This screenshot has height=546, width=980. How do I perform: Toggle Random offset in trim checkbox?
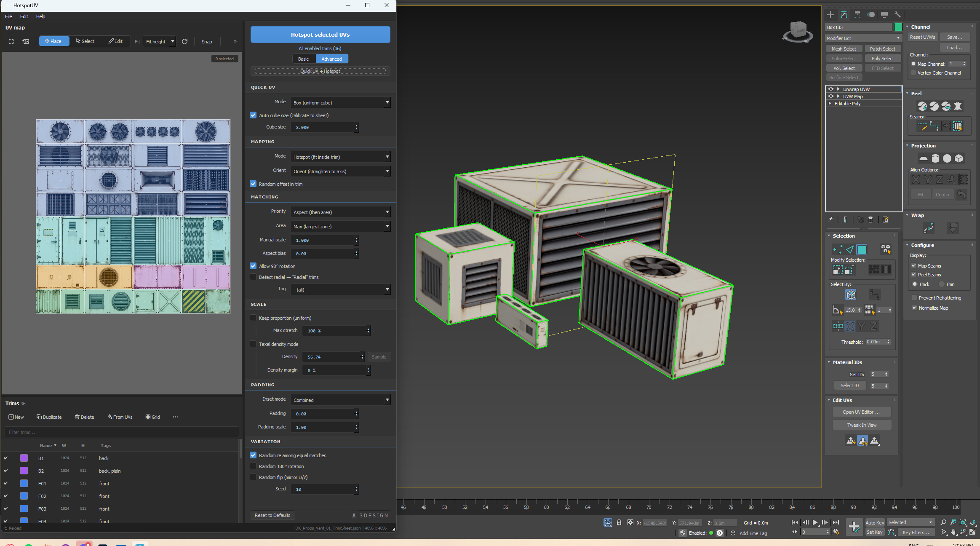[253, 184]
